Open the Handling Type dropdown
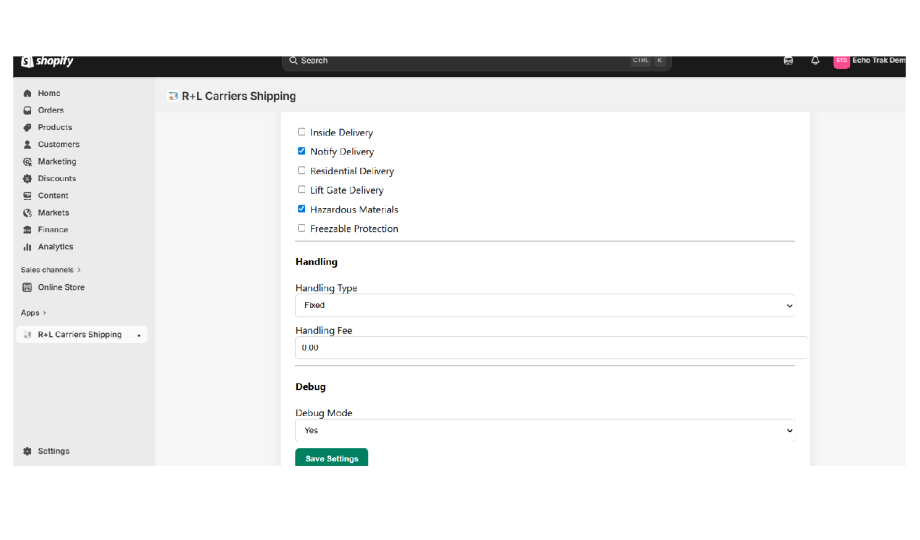This screenshot has height=540, width=920. (545, 305)
